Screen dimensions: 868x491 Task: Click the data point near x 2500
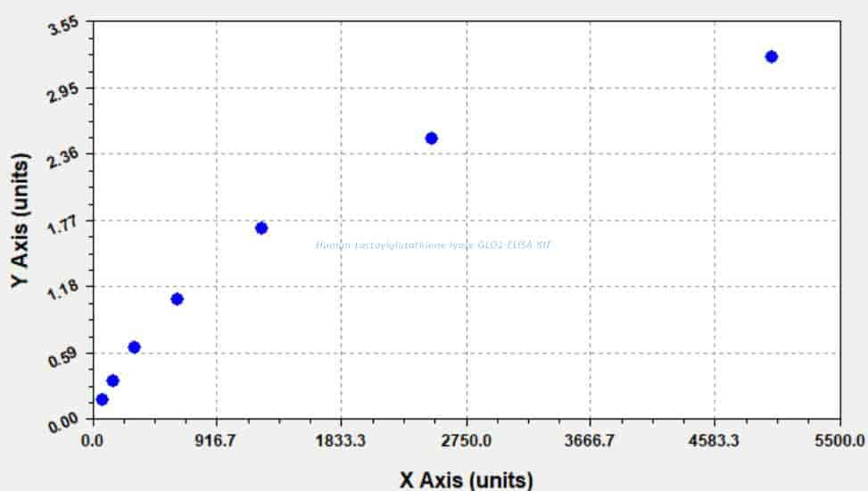click(x=431, y=138)
